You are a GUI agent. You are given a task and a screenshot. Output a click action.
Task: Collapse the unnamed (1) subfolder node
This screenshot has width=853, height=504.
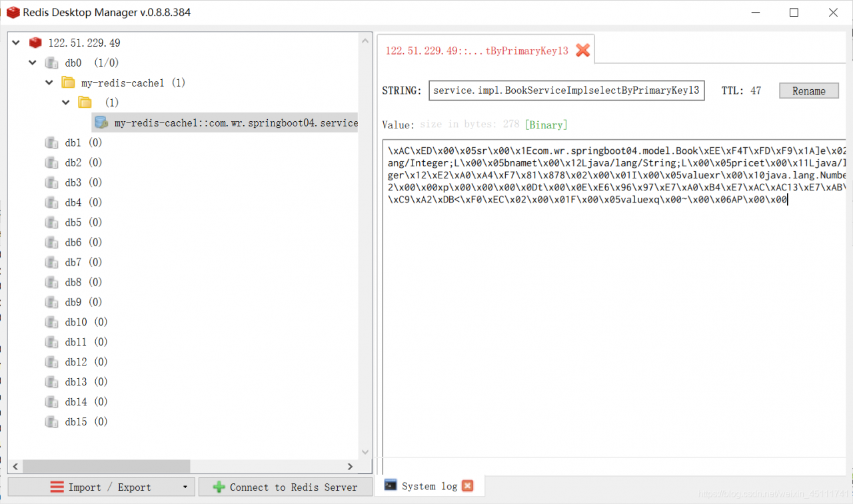(65, 102)
